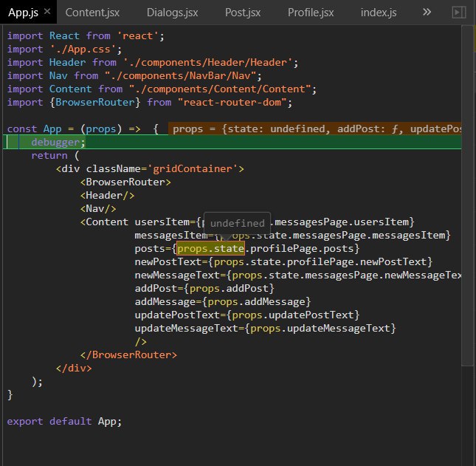476x466 pixels.
Task: Toggle the debugger sidebar pane icon
Action: 458,13
